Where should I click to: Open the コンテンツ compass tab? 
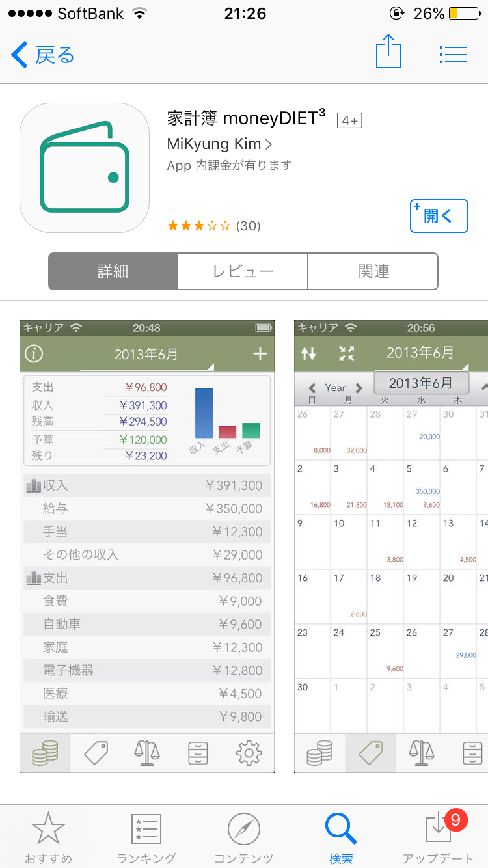(243, 838)
